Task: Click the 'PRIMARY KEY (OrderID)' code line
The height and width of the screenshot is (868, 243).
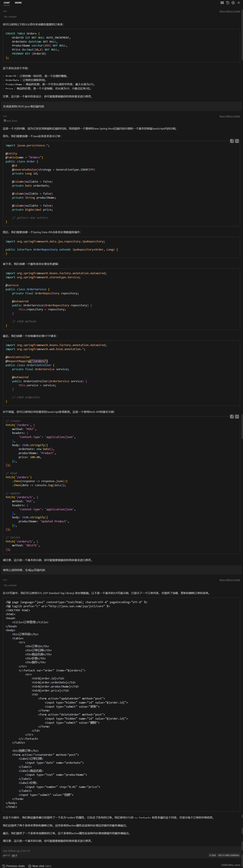Action: tap(29, 54)
